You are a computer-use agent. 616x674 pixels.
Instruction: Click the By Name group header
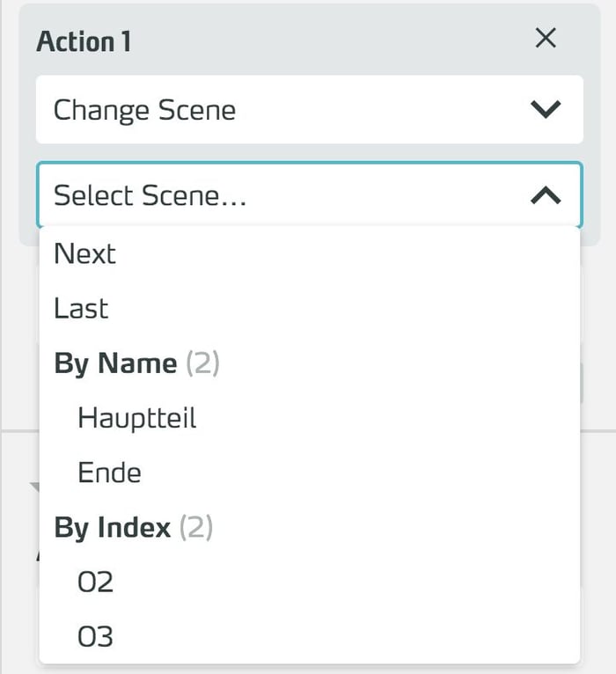[115, 363]
